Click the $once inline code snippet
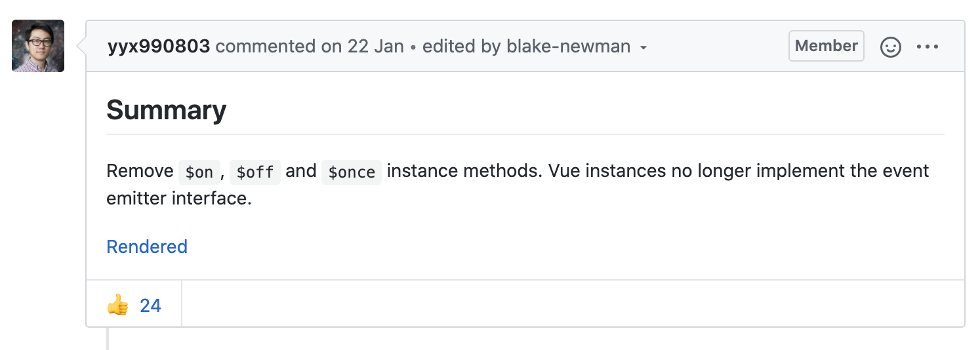Image resolution: width=980 pixels, height=350 pixels. [x=351, y=172]
